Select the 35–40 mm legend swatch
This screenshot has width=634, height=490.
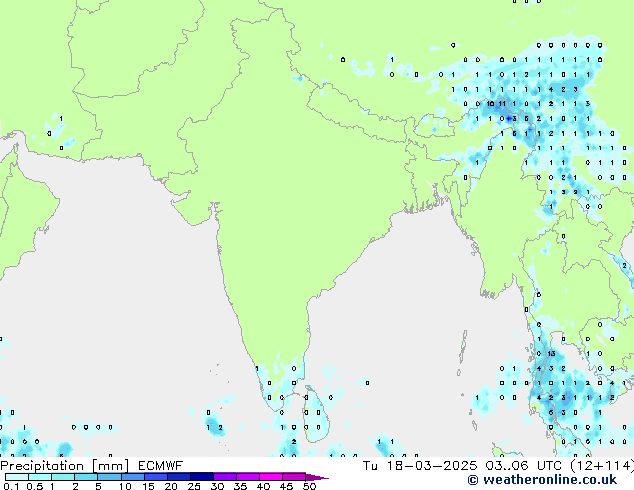coord(248,477)
